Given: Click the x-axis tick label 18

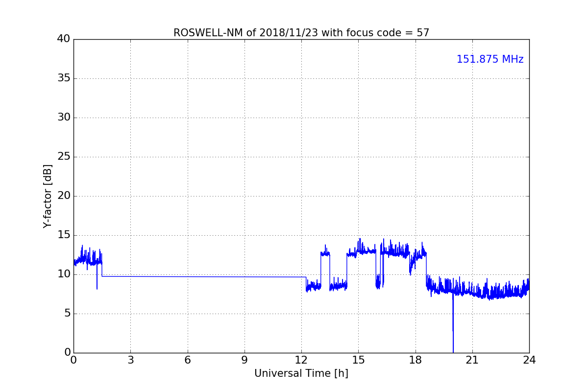Looking at the screenshot, I should coord(416,360).
